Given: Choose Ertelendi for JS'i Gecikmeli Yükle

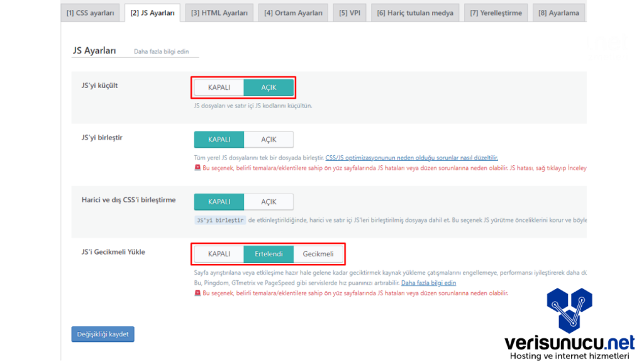Looking at the screenshot, I should pyautogui.click(x=269, y=254).
